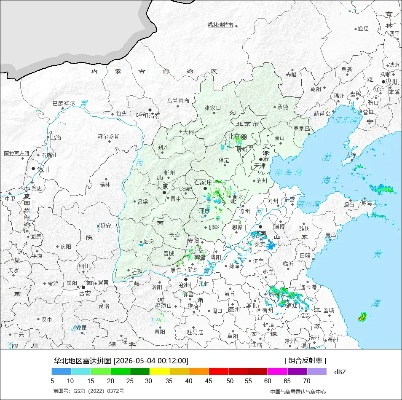Click the orange 40-45 dBZ legend swatch

[199, 371]
